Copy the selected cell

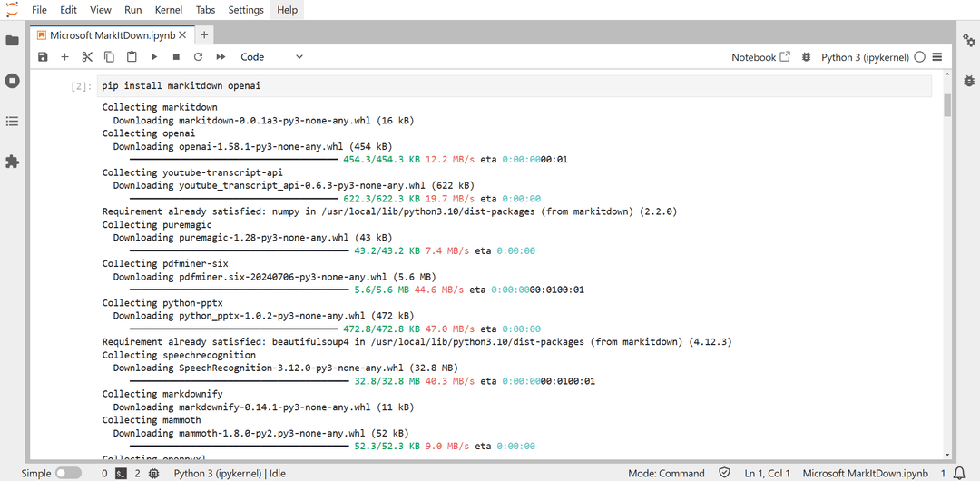tap(109, 57)
